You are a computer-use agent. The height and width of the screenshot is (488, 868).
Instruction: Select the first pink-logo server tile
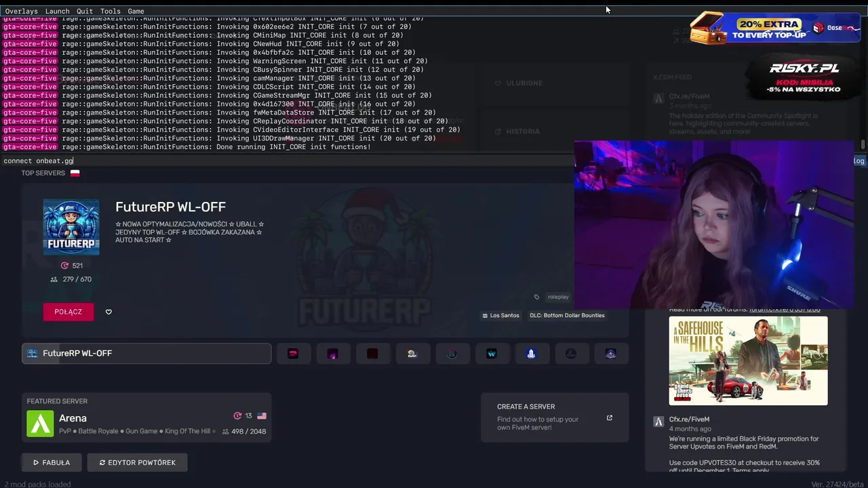click(x=293, y=353)
